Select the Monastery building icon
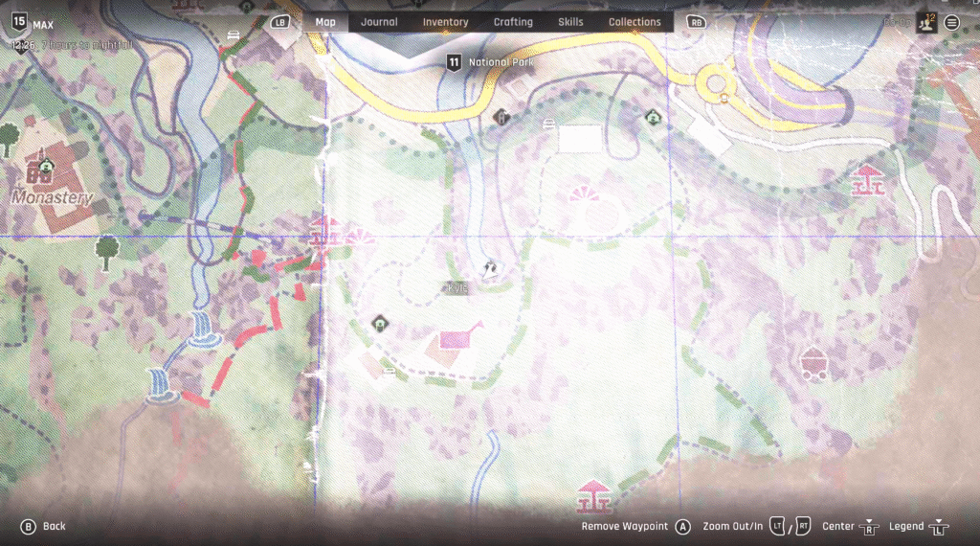 coord(40,170)
